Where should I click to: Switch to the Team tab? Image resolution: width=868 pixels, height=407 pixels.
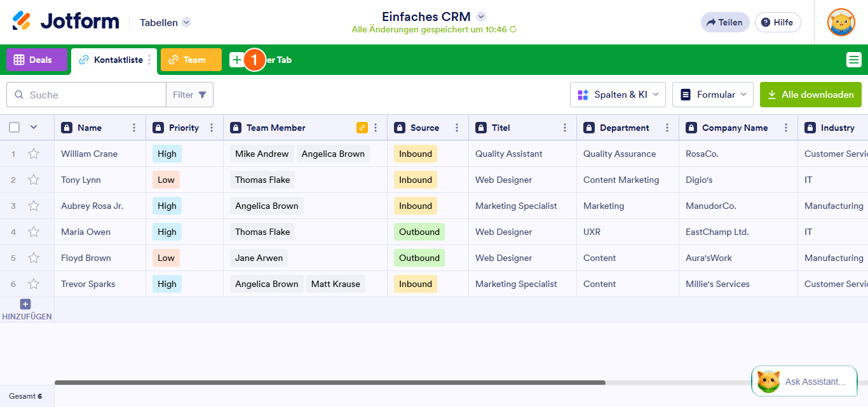click(191, 60)
